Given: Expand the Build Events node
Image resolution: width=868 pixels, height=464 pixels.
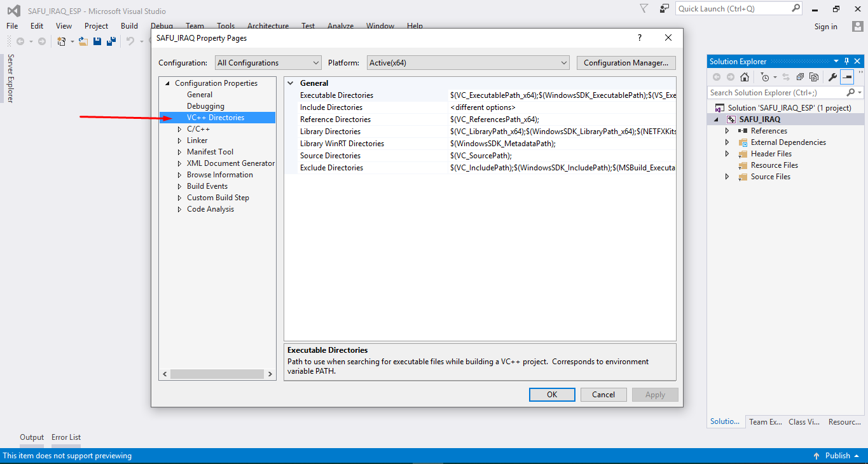Looking at the screenshot, I should tap(179, 186).
